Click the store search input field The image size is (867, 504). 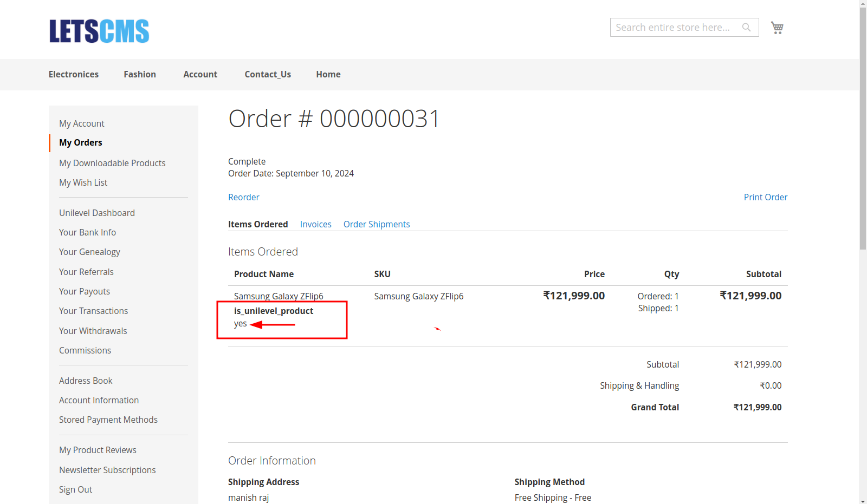click(x=675, y=28)
